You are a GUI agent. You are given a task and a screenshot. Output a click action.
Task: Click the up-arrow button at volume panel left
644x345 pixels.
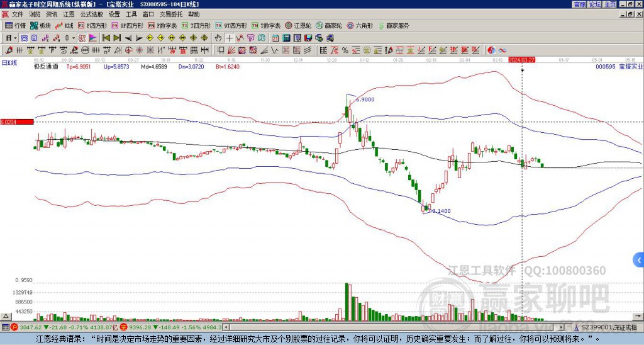(6, 316)
